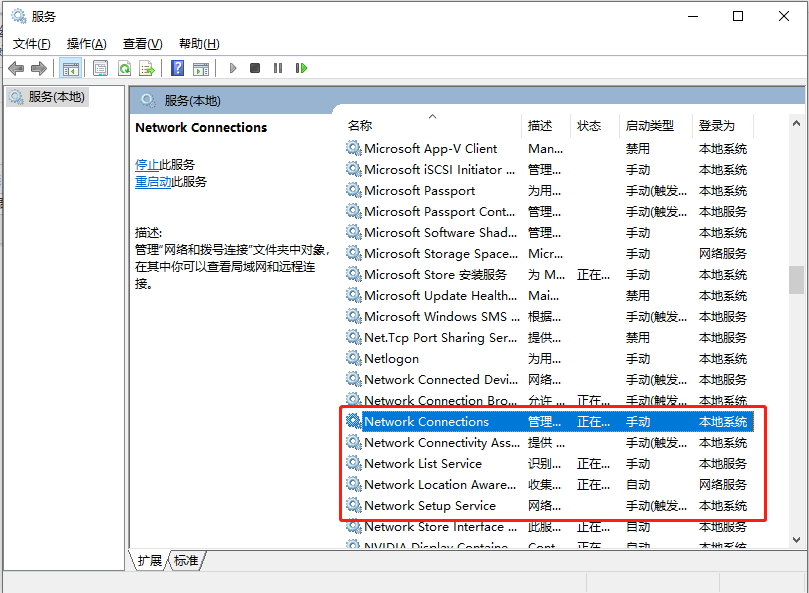This screenshot has height=593, width=809.
Task: Open the 操作(A) menu
Action: tap(87, 44)
